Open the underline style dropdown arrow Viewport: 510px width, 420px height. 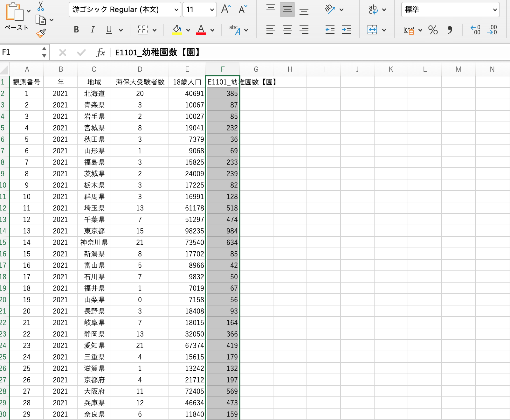tap(121, 30)
